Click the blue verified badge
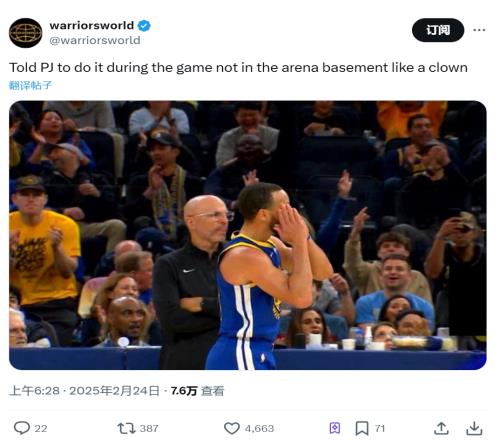Image resolution: width=500 pixels, height=440 pixels. tap(144, 25)
